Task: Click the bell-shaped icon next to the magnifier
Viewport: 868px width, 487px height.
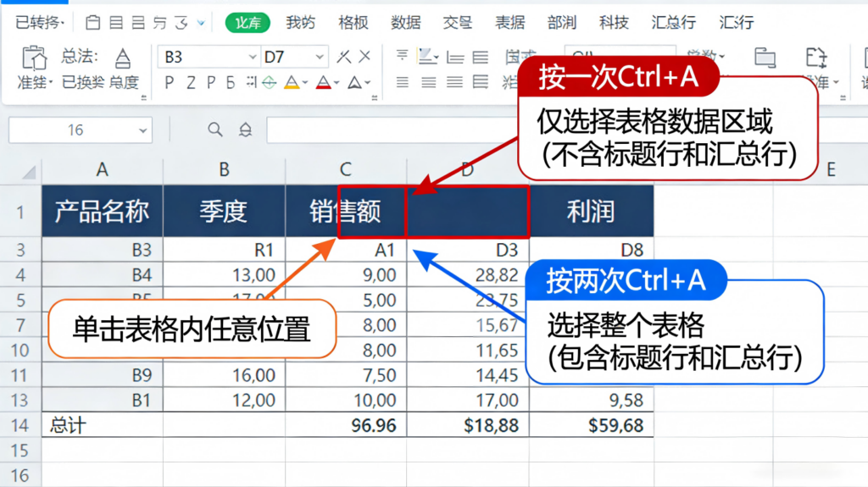Action: point(245,130)
